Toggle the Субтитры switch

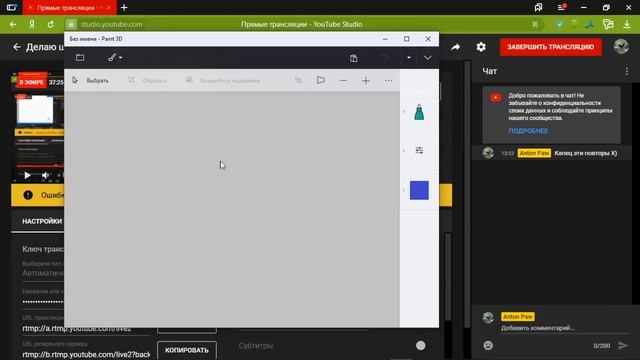pyautogui.click(x=420, y=346)
